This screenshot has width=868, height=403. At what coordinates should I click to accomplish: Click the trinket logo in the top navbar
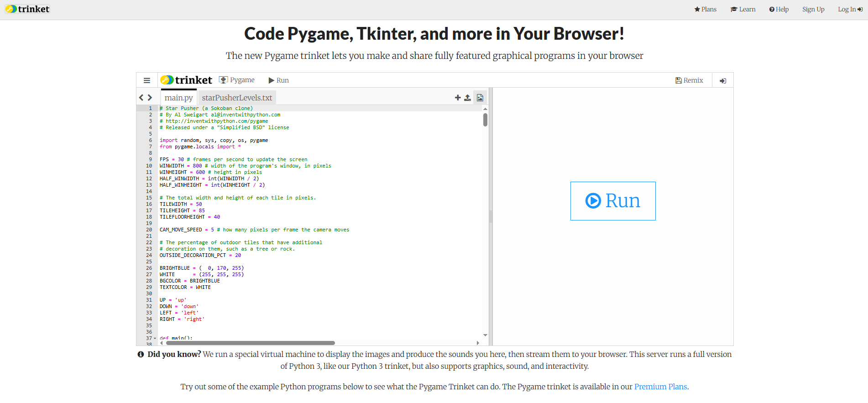click(27, 9)
